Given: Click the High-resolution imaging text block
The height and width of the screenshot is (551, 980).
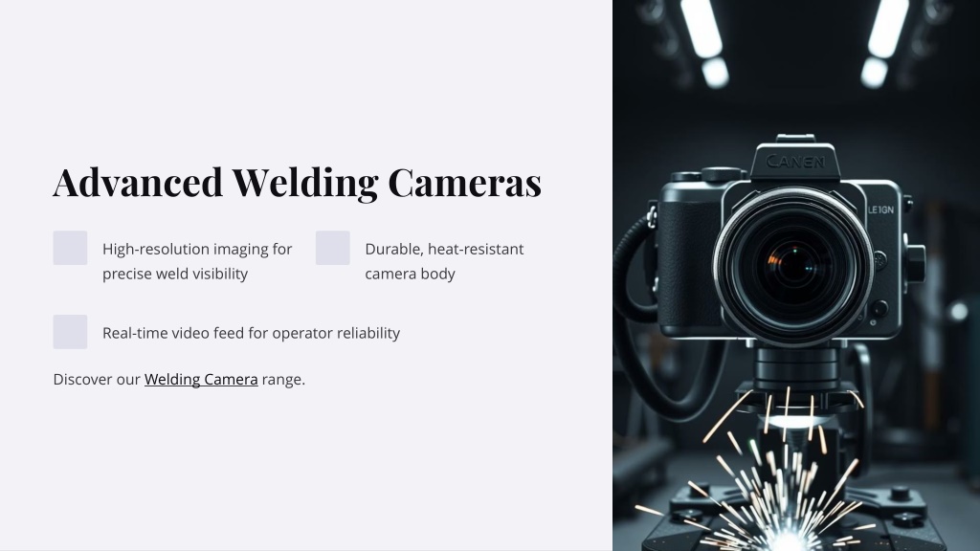Looking at the screenshot, I should pos(197,261).
